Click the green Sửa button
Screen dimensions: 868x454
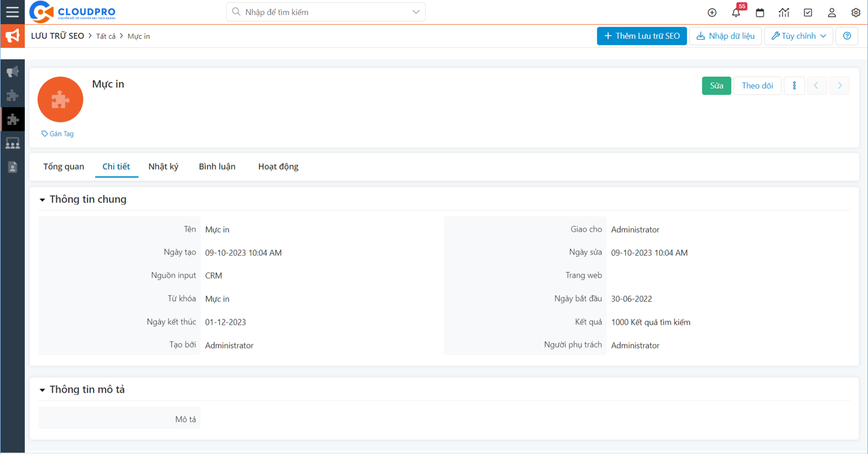716,86
